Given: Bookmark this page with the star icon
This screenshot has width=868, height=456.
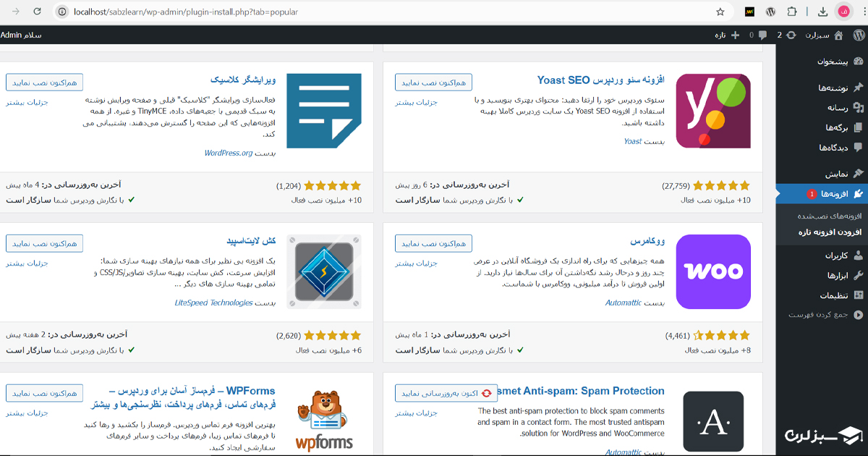Looking at the screenshot, I should click(x=720, y=12).
